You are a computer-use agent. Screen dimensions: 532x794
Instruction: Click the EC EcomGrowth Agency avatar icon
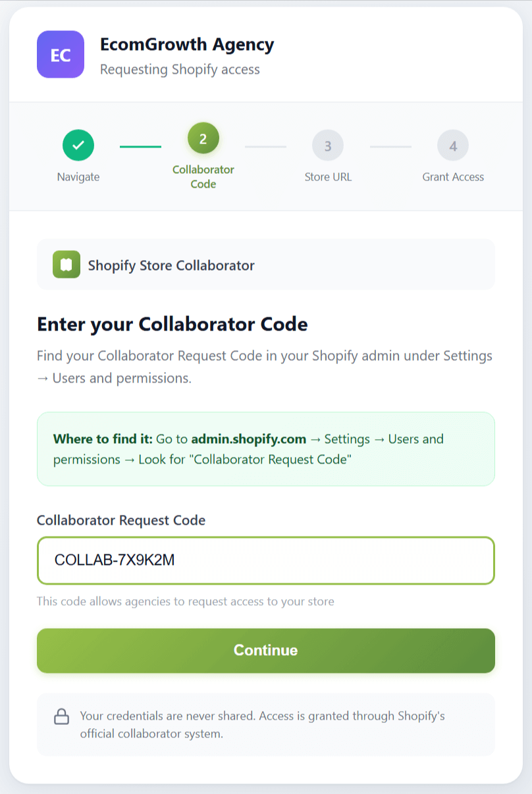60,55
